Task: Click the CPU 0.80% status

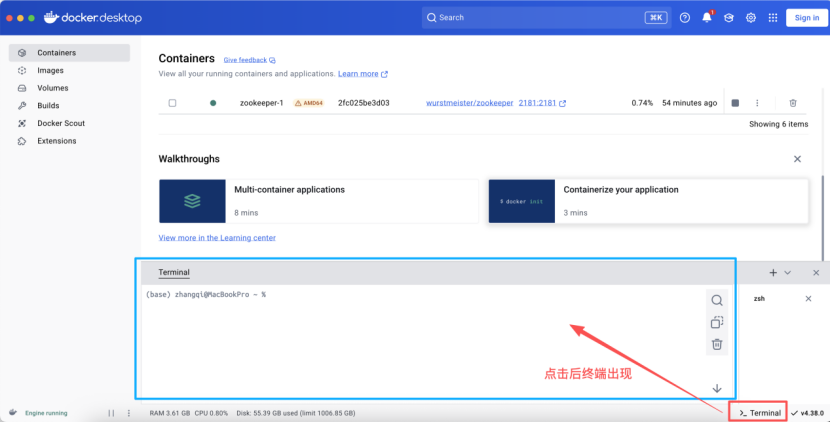Action: [x=211, y=413]
